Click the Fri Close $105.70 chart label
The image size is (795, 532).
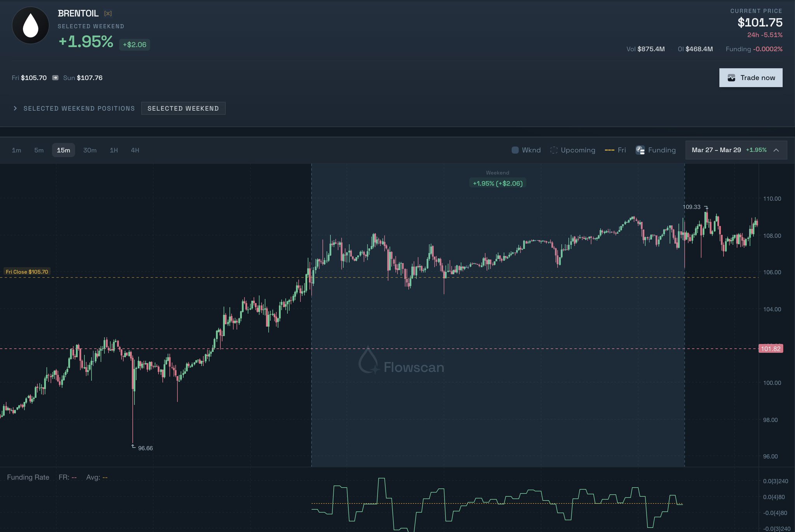27,272
